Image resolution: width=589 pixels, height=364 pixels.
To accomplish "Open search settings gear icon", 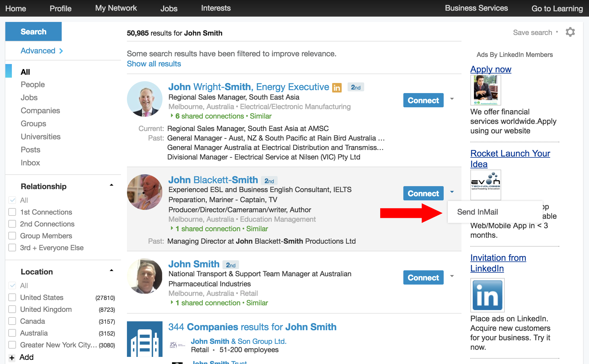I will 570,32.
